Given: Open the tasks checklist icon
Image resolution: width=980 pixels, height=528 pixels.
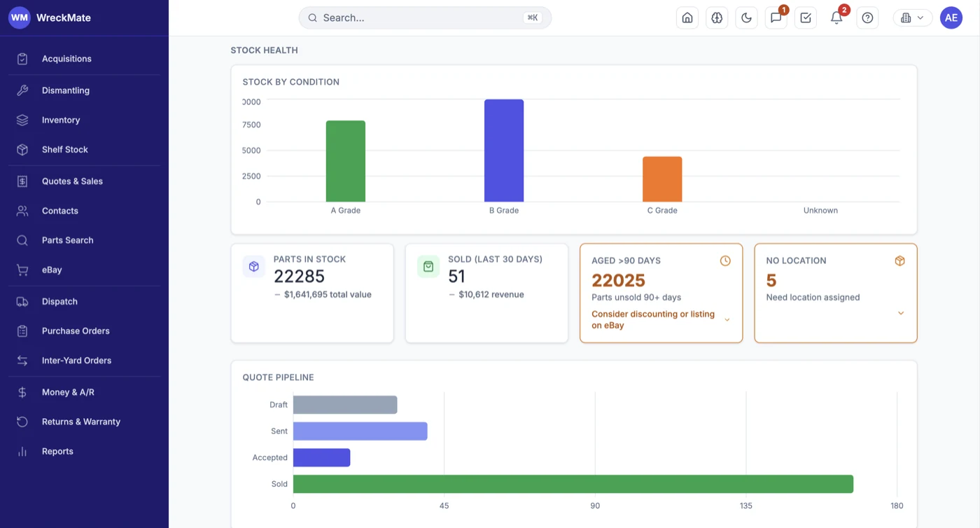Looking at the screenshot, I should pos(806,18).
